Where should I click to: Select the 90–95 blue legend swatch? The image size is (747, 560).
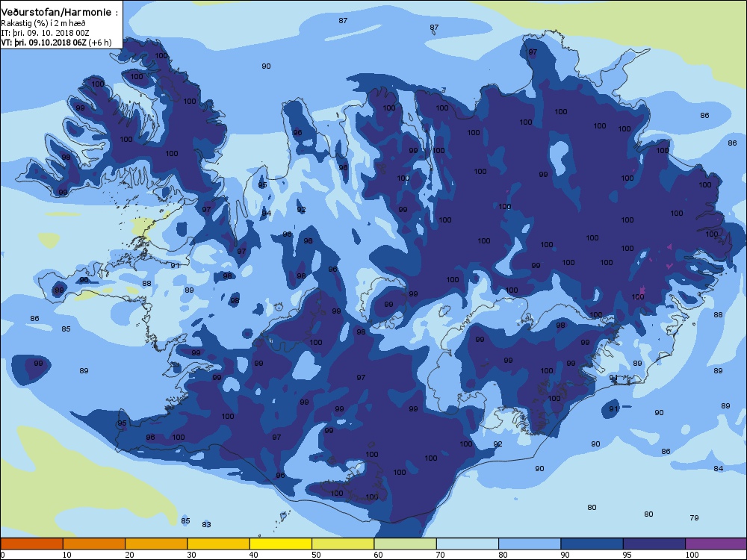coord(592,544)
